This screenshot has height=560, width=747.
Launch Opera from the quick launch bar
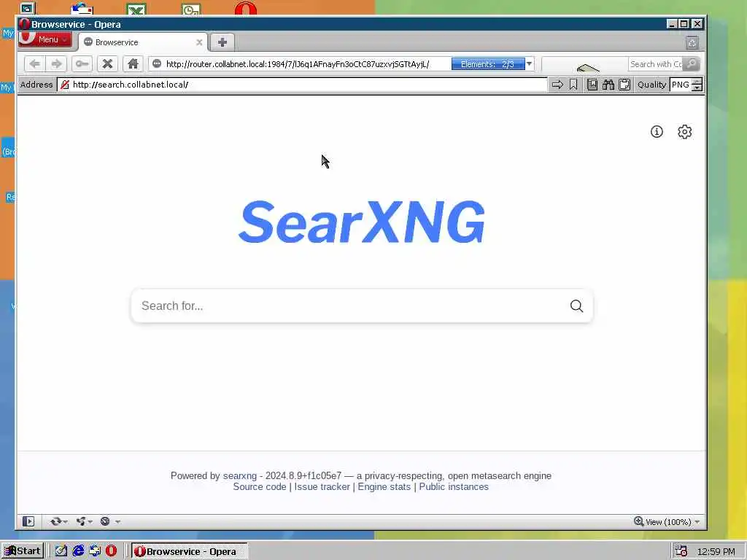(112, 551)
